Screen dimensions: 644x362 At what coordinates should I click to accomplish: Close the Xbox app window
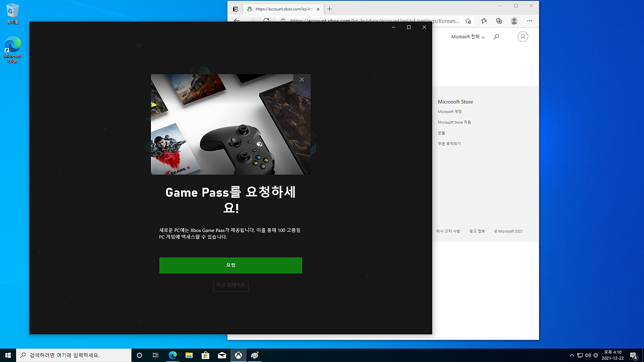pyautogui.click(x=424, y=27)
